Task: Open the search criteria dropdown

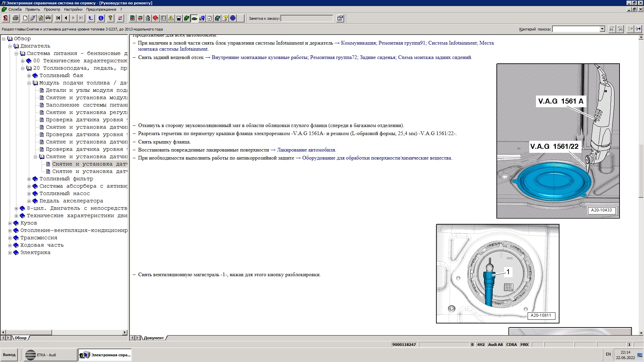Action: pos(602,29)
